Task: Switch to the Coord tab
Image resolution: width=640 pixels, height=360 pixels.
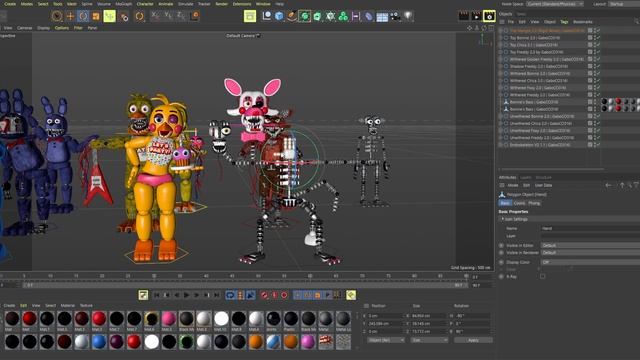Action: pos(520,203)
